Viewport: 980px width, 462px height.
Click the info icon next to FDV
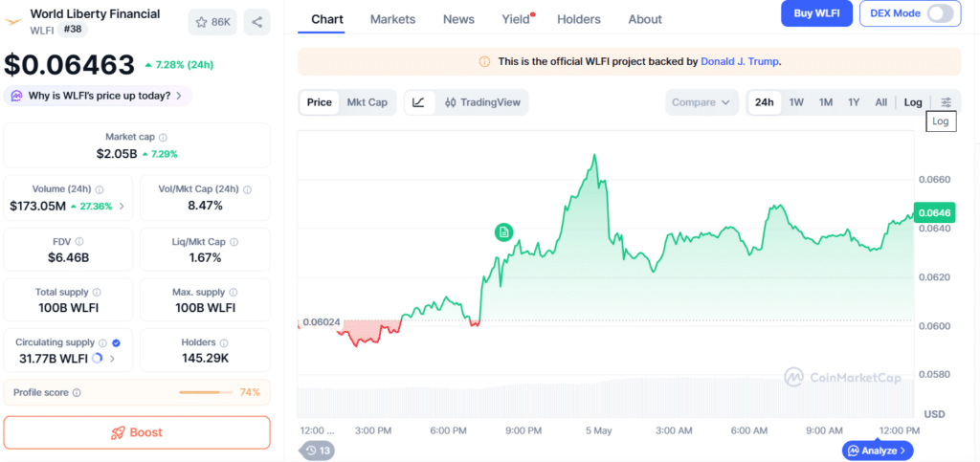point(79,242)
